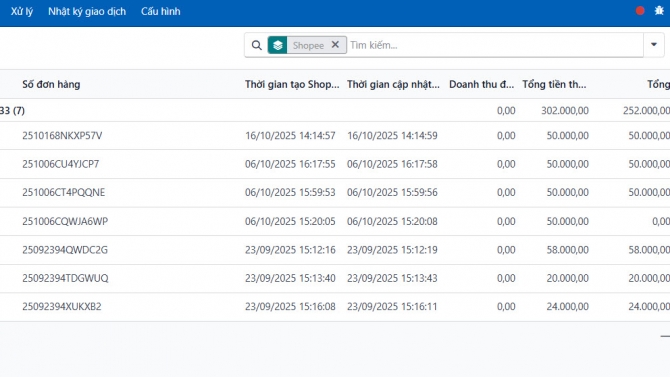Open the Nhật ký giao dịch menu

[87, 12]
